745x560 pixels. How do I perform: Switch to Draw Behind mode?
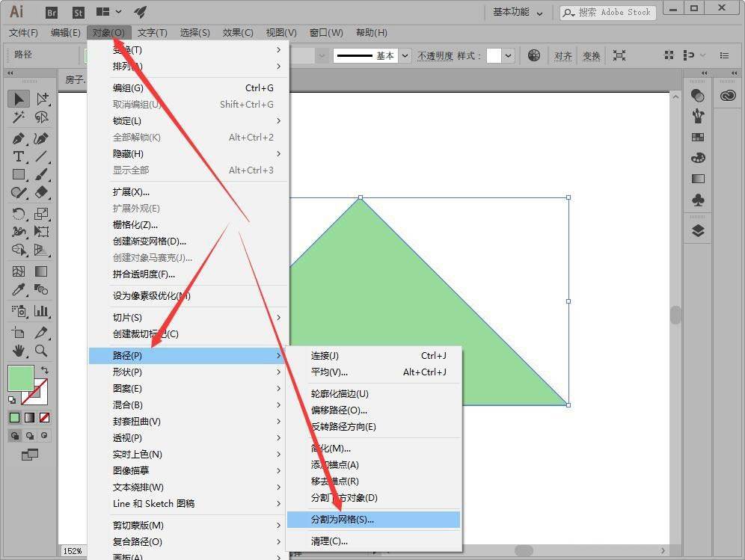(31, 435)
